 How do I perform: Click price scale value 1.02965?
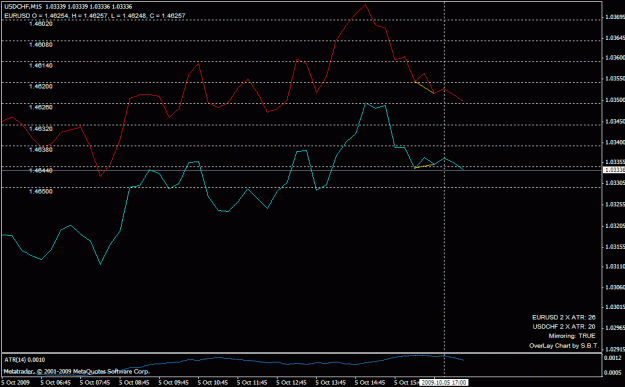tap(615, 328)
